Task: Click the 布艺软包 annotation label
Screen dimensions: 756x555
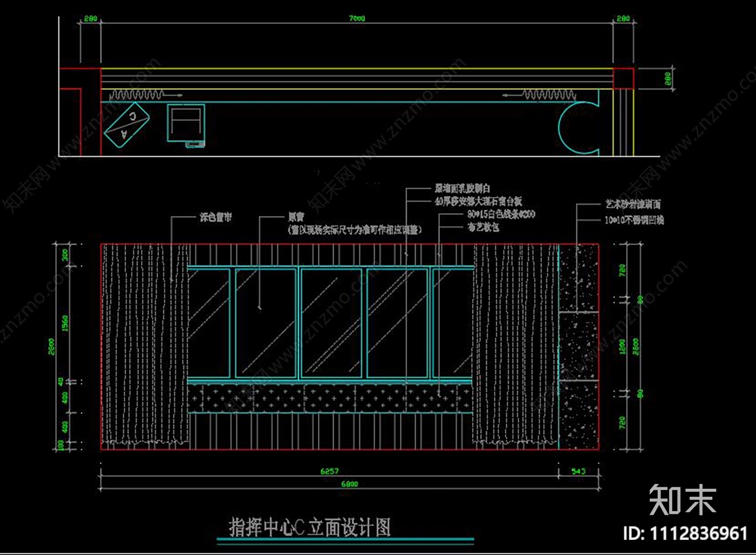Action: pos(483,227)
